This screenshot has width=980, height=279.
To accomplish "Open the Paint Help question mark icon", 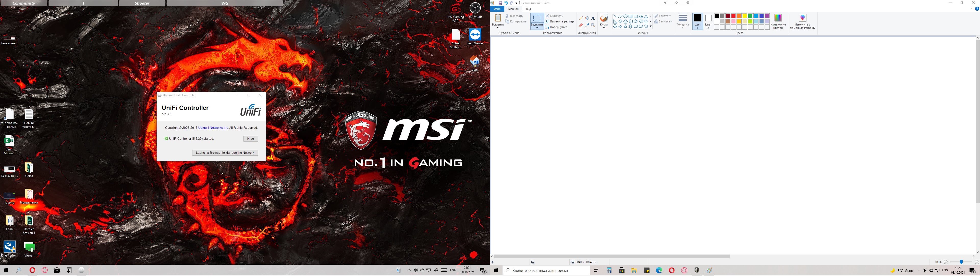I will (977, 9).
